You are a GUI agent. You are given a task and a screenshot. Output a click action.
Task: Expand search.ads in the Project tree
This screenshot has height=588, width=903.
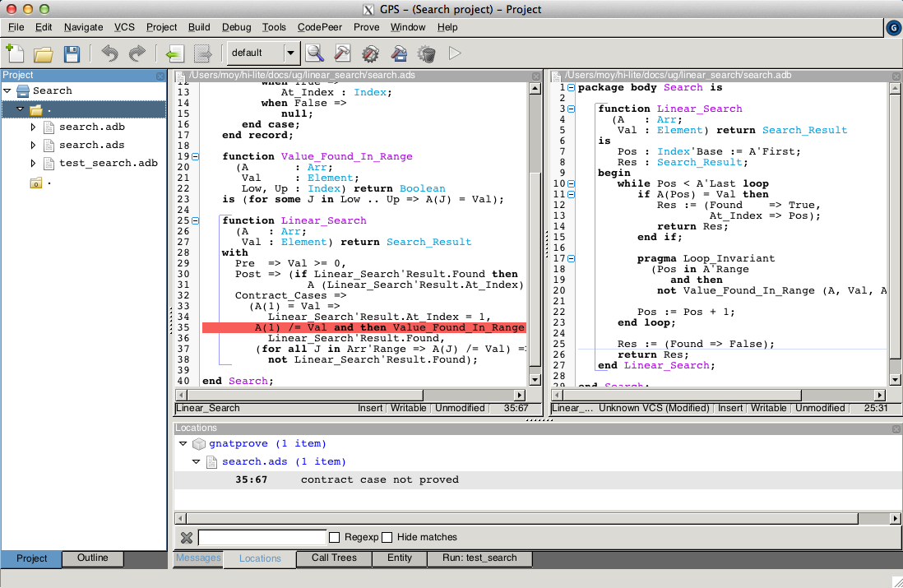[33, 145]
